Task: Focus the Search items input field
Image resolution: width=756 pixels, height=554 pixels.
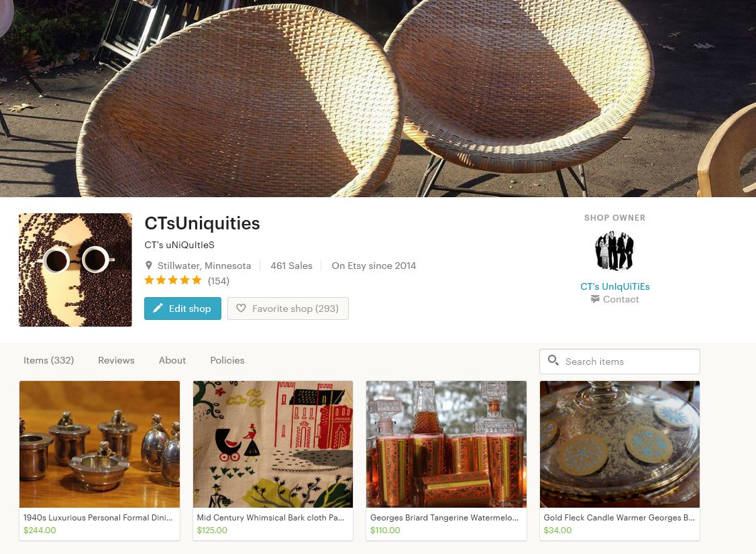Action: click(620, 361)
